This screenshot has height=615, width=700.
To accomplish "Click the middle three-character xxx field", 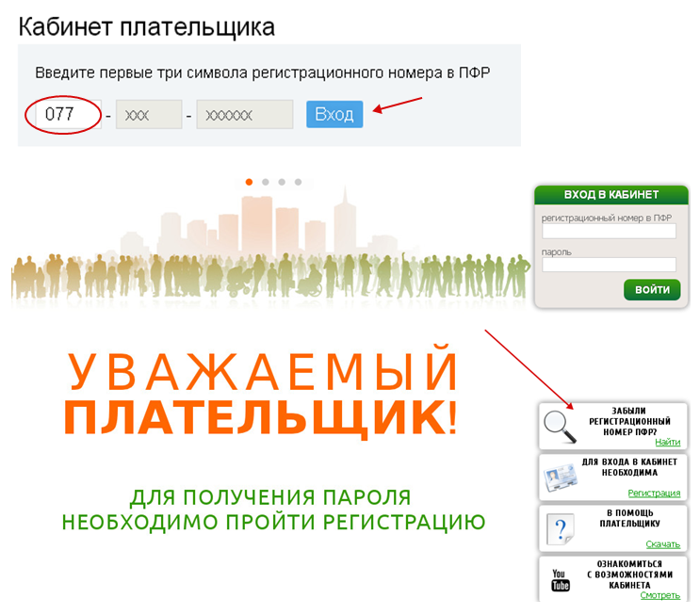I will point(148,115).
